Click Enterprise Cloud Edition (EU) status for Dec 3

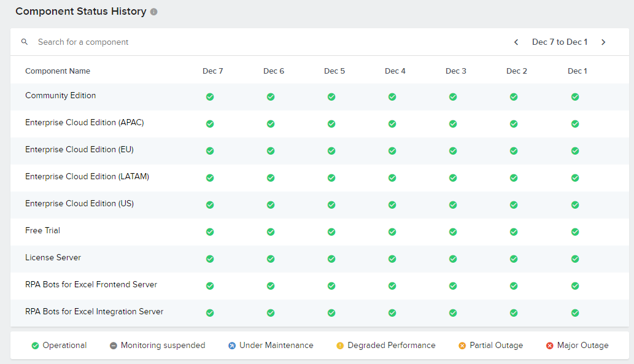pos(453,151)
